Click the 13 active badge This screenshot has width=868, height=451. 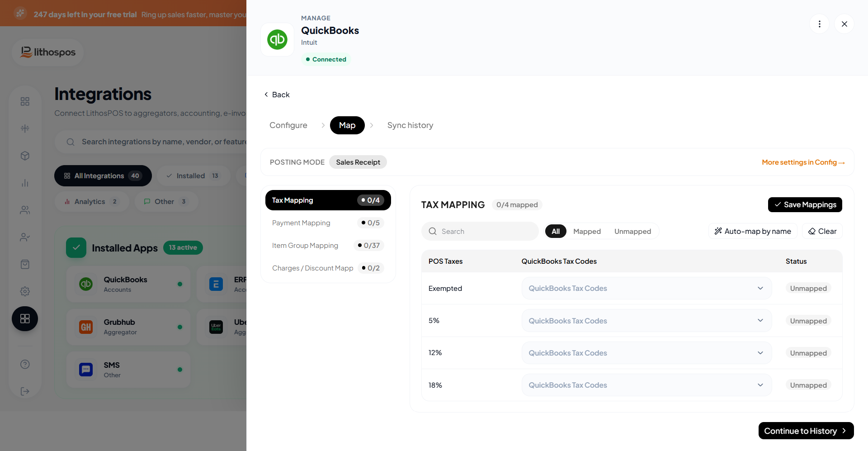183,247
